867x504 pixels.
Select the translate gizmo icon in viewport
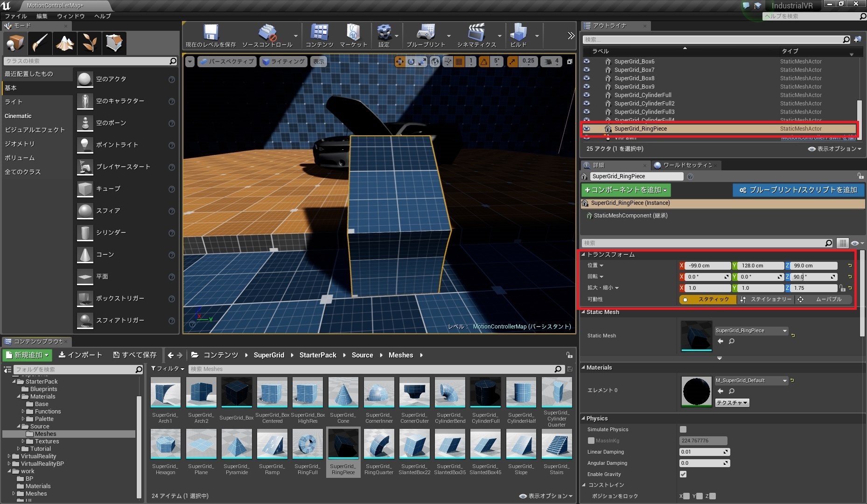click(x=400, y=62)
